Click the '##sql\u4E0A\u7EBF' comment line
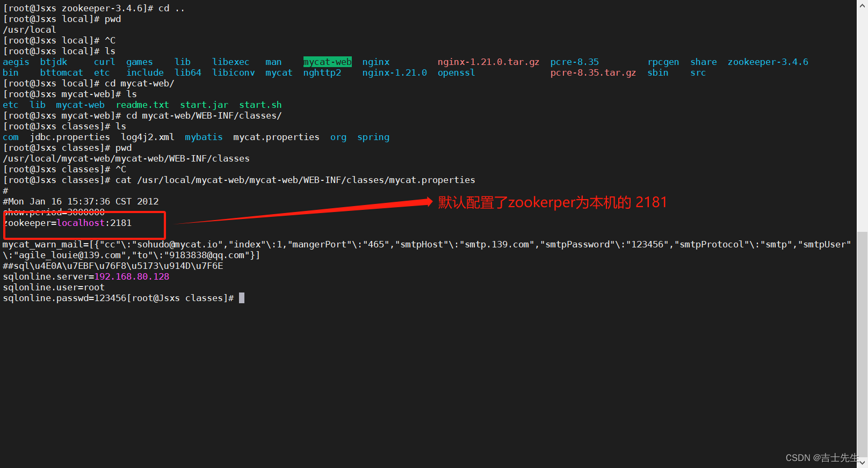The width and height of the screenshot is (868, 468). click(113, 266)
